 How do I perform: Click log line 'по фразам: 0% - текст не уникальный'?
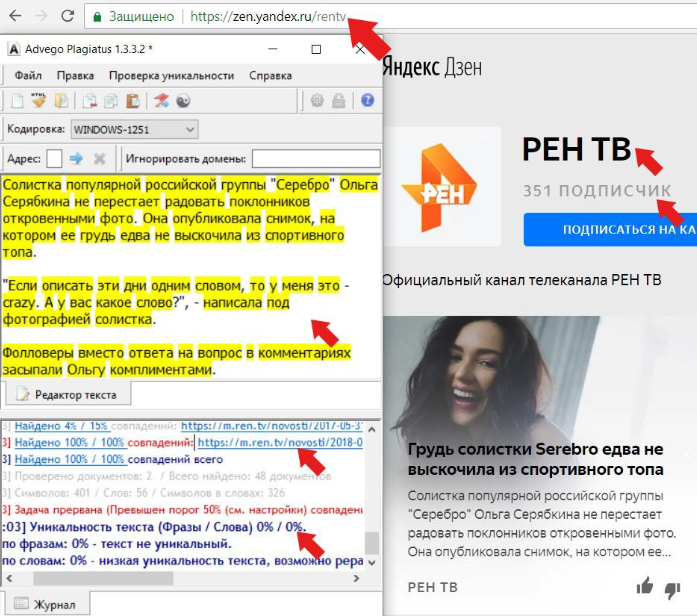click(117, 544)
